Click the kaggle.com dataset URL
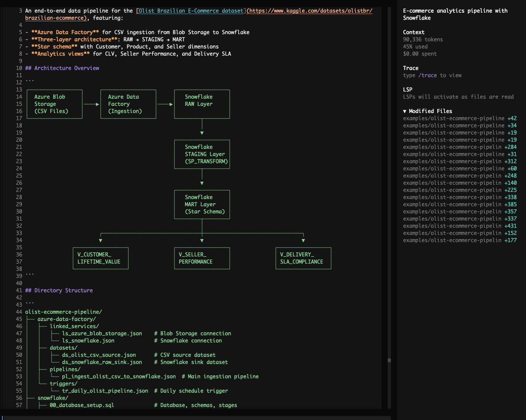Viewport: 526px width, 420px height. (x=309, y=11)
